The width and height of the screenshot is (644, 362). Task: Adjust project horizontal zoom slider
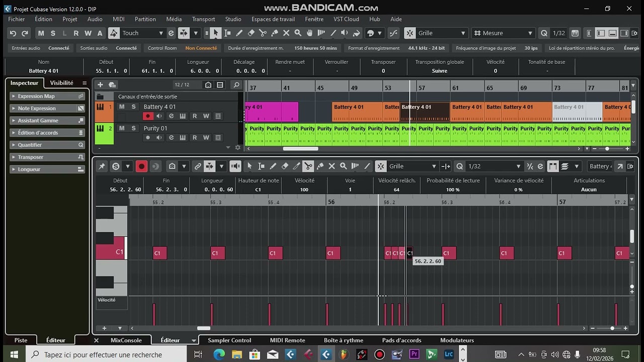coord(607,148)
